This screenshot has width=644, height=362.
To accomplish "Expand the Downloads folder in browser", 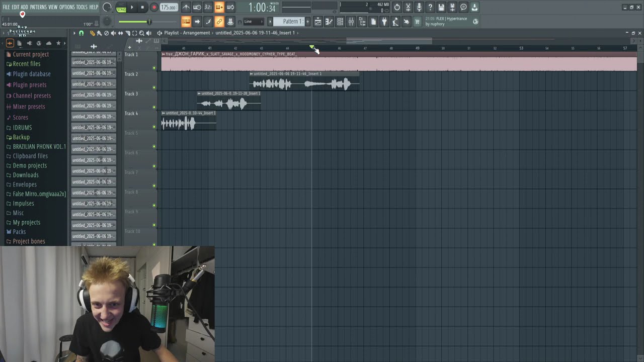I will tap(26, 175).
